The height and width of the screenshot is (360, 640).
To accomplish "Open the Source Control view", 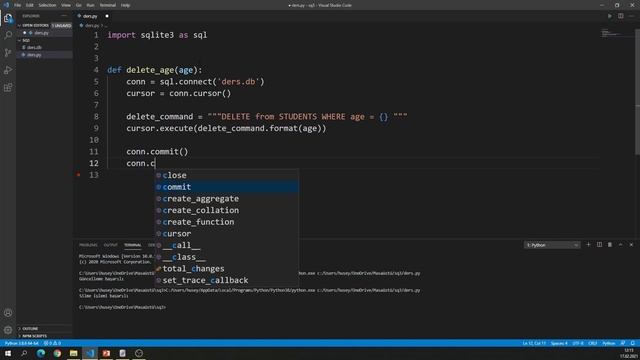I will coord(8,53).
